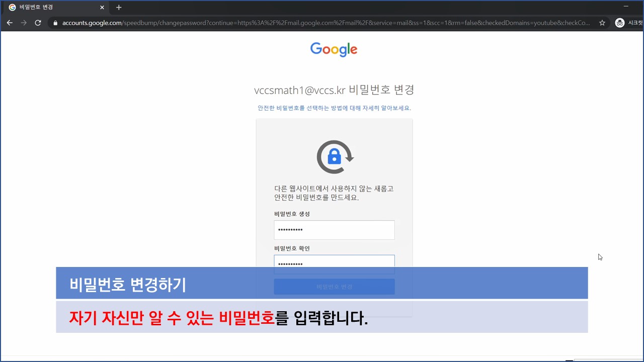This screenshot has width=644, height=362.
Task: Bookmark this page with the star icon
Action: 602,23
